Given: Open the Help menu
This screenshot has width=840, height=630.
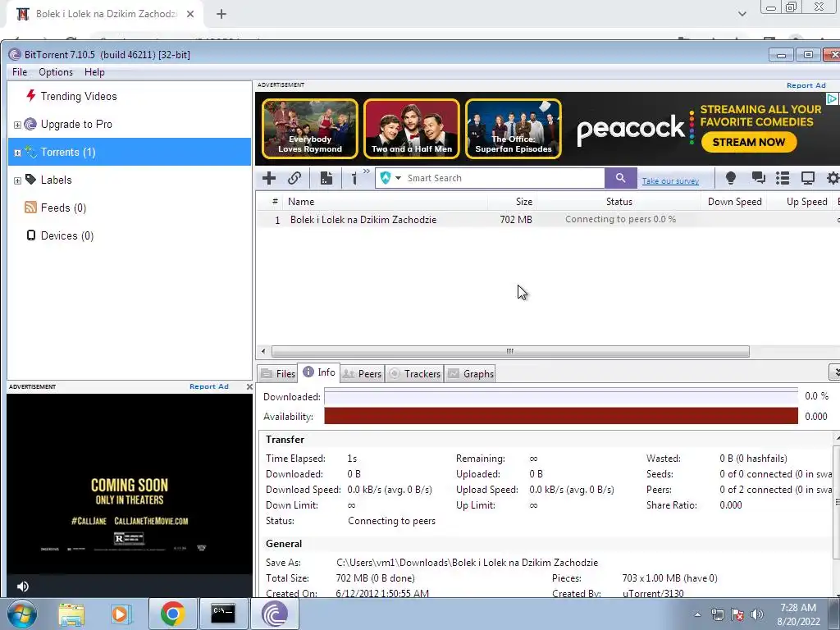Looking at the screenshot, I should click(x=94, y=72).
